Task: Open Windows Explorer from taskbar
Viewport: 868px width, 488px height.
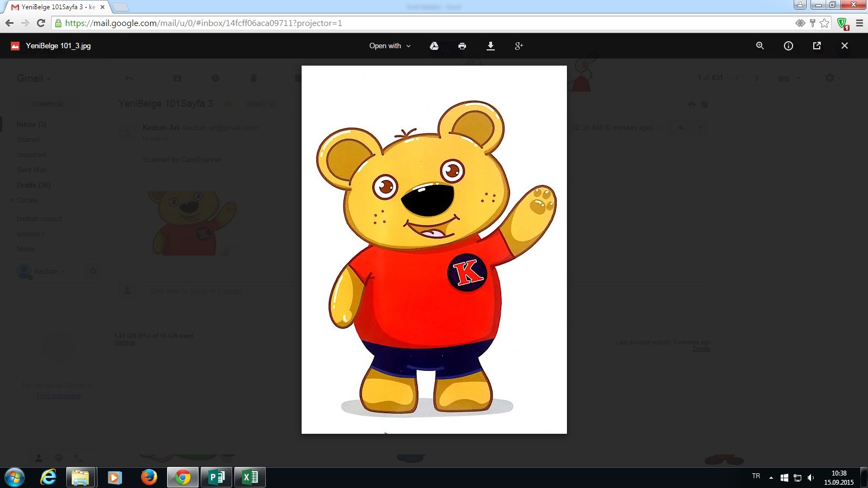Action: [80, 477]
